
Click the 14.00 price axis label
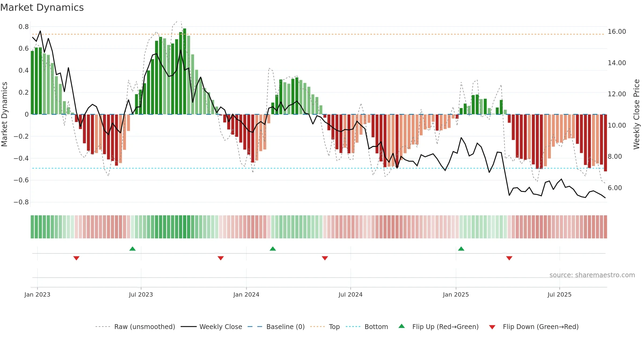point(617,63)
